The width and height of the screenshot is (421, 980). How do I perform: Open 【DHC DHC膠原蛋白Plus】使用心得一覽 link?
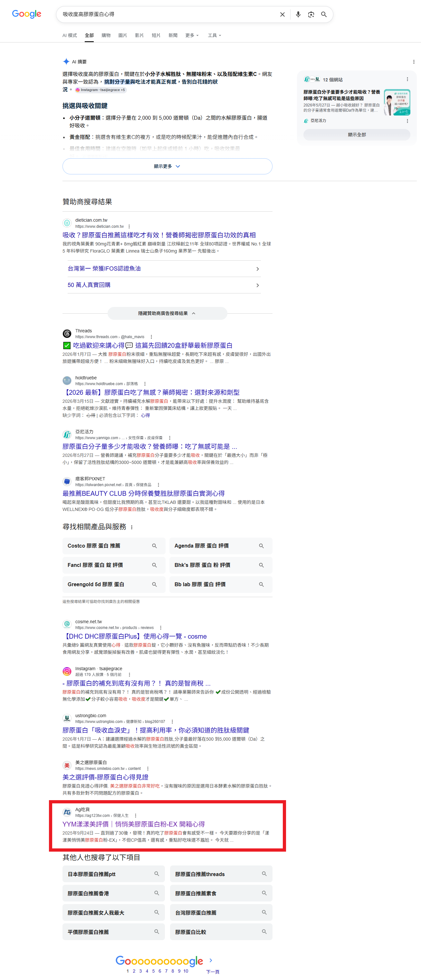[135, 636]
